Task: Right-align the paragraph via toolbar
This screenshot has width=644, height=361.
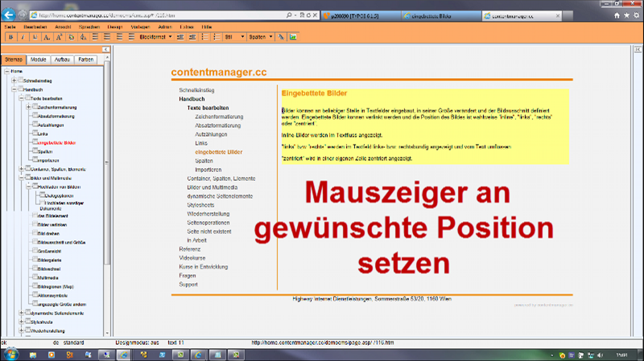Action: pyautogui.click(x=119, y=37)
